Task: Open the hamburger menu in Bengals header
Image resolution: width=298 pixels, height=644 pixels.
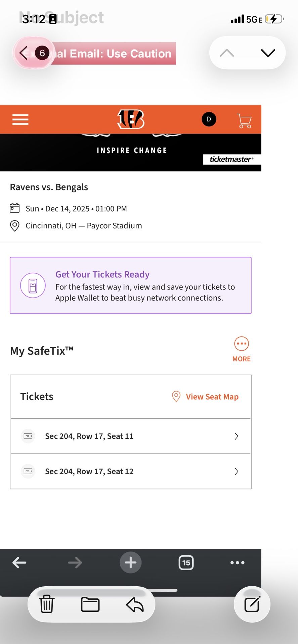Action: (x=20, y=119)
